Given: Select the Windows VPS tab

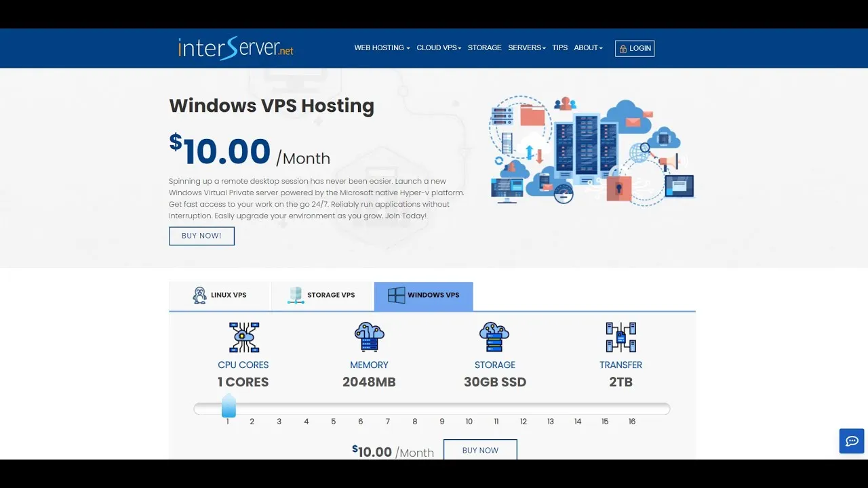Looking at the screenshot, I should (x=424, y=296).
